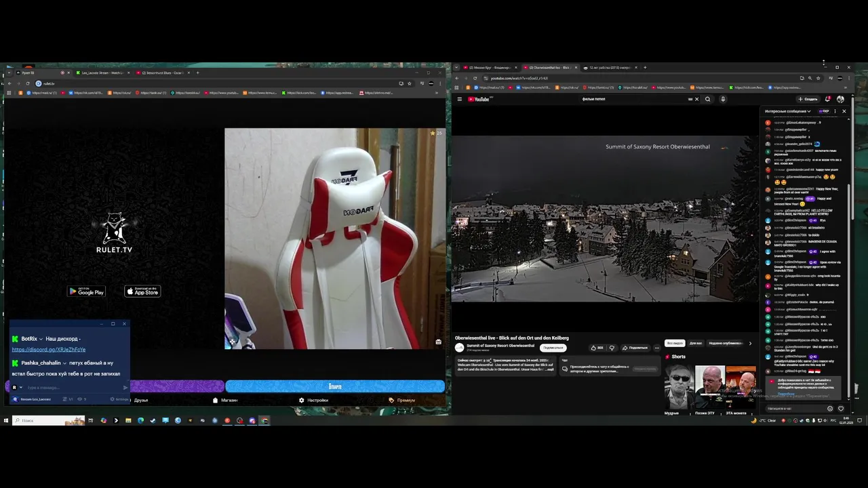Open Настройки in rulet.tv footer

pos(313,400)
